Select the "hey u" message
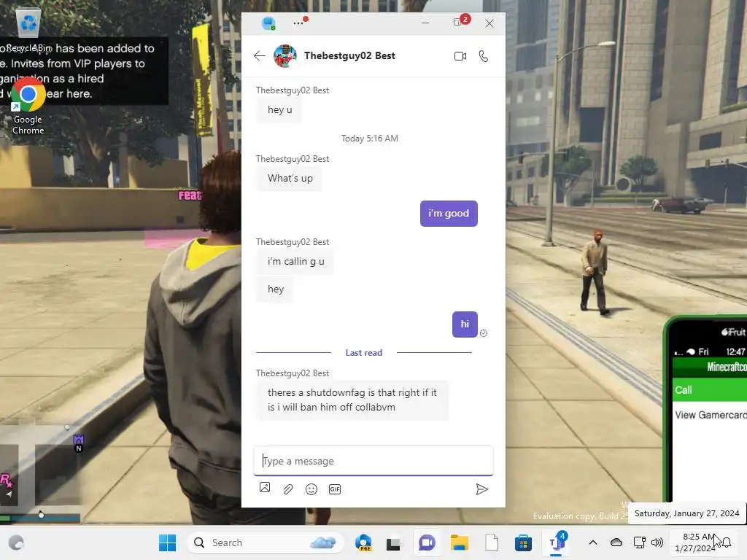The height and width of the screenshot is (560, 747). pyautogui.click(x=279, y=109)
